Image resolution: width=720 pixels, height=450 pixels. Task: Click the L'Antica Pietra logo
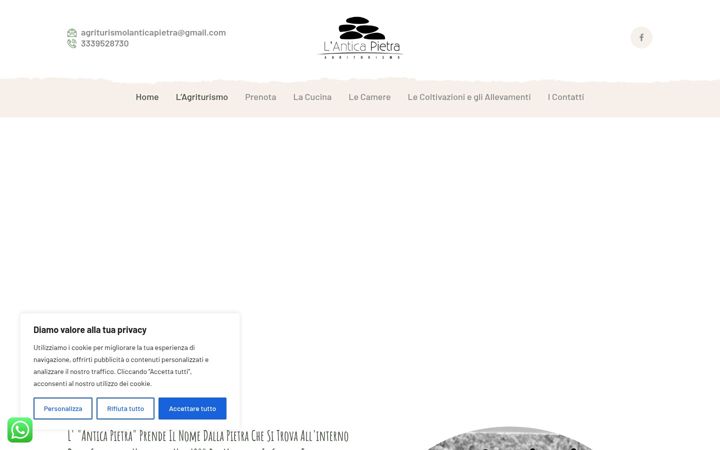[x=360, y=38]
